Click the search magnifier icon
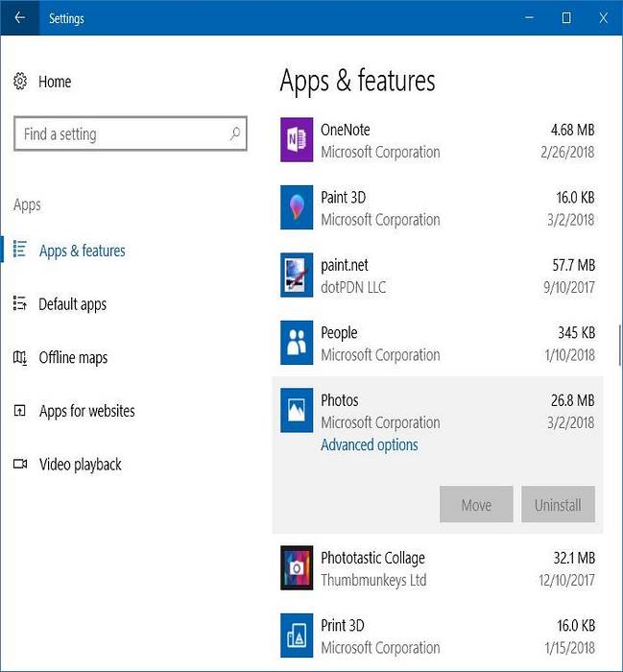Screen dimensions: 623x672 pos(234,134)
